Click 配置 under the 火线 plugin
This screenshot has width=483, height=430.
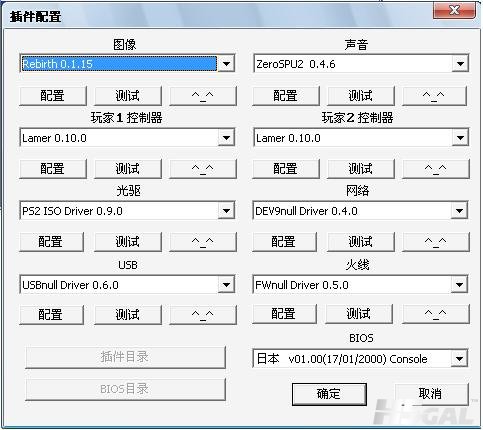[x=284, y=314]
